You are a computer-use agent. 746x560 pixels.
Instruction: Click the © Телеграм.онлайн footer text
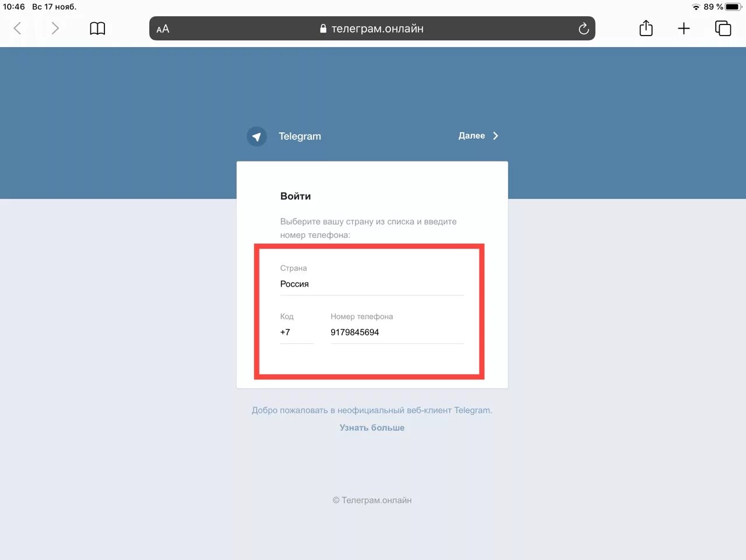(x=372, y=500)
